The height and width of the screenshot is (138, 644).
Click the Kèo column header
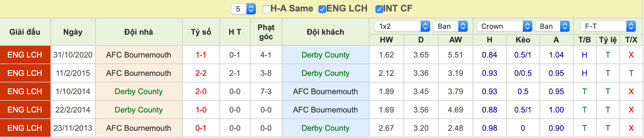click(x=523, y=40)
